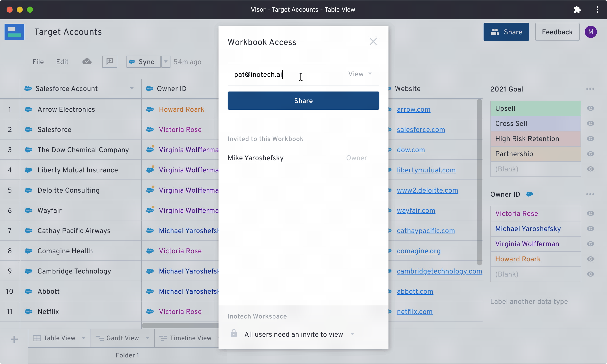Click the comment icon in the toolbar
The image size is (607, 364).
(110, 62)
